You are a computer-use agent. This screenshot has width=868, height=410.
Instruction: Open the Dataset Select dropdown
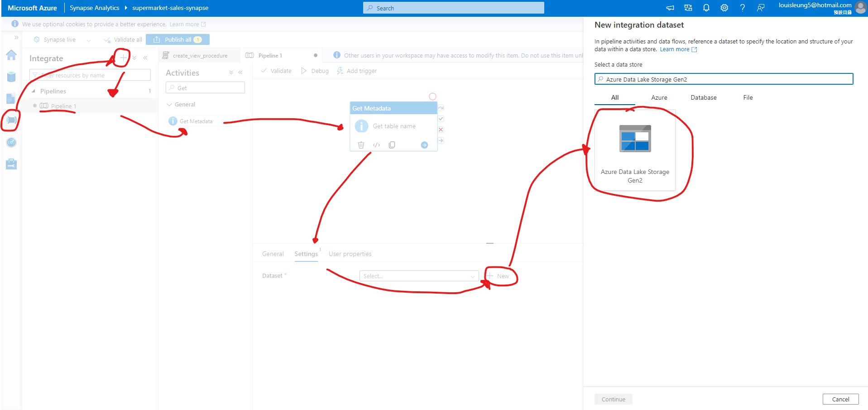tap(419, 275)
